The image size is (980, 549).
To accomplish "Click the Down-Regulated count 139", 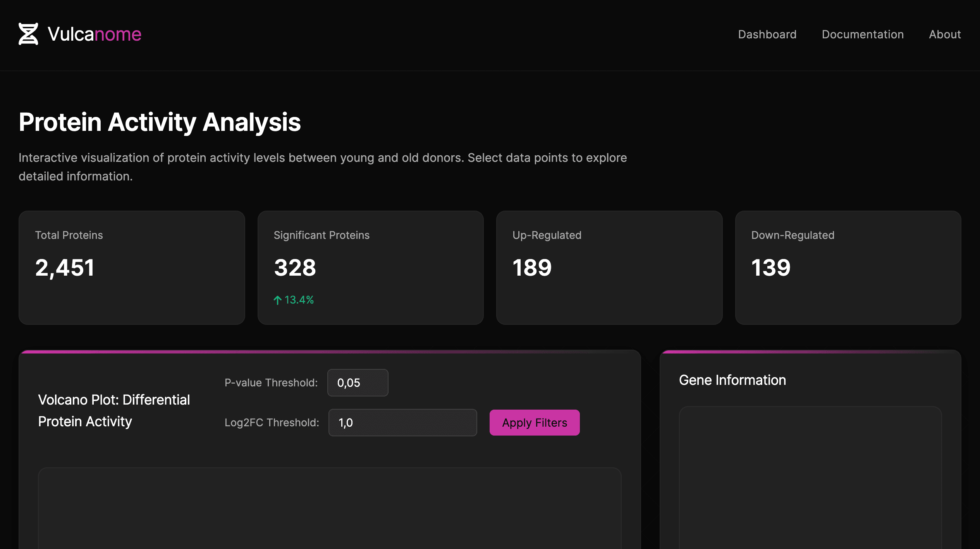I will click(771, 268).
